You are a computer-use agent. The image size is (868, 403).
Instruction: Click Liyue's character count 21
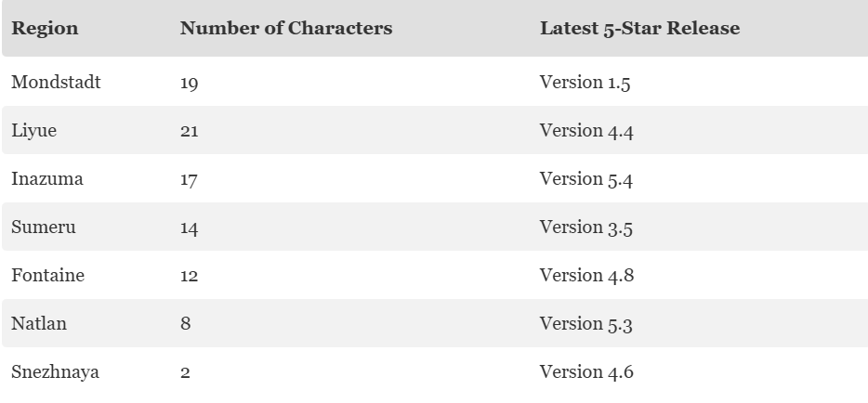[190, 131]
